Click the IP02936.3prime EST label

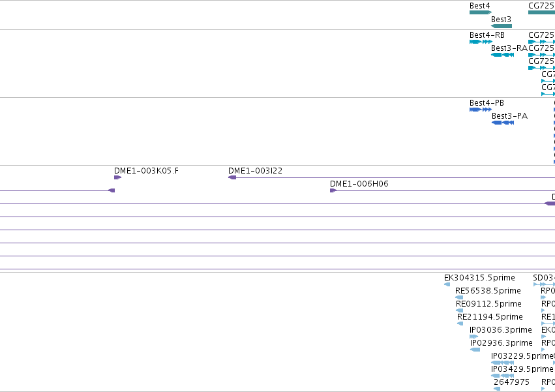[x=502, y=343]
